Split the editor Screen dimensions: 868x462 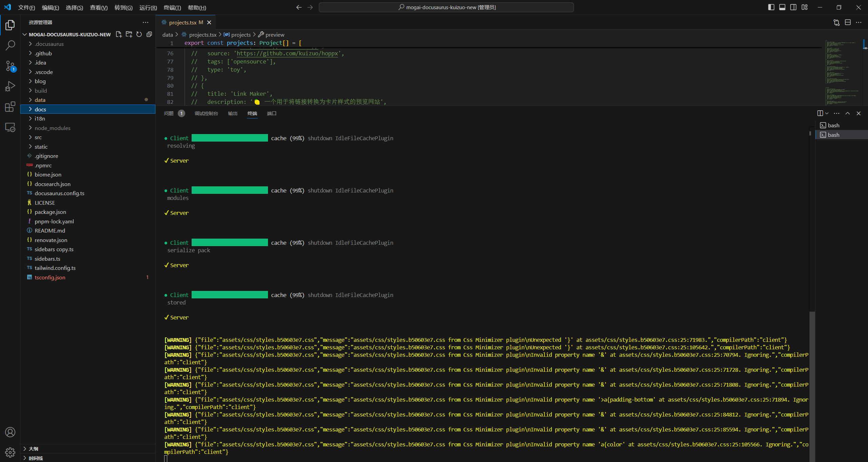point(848,22)
